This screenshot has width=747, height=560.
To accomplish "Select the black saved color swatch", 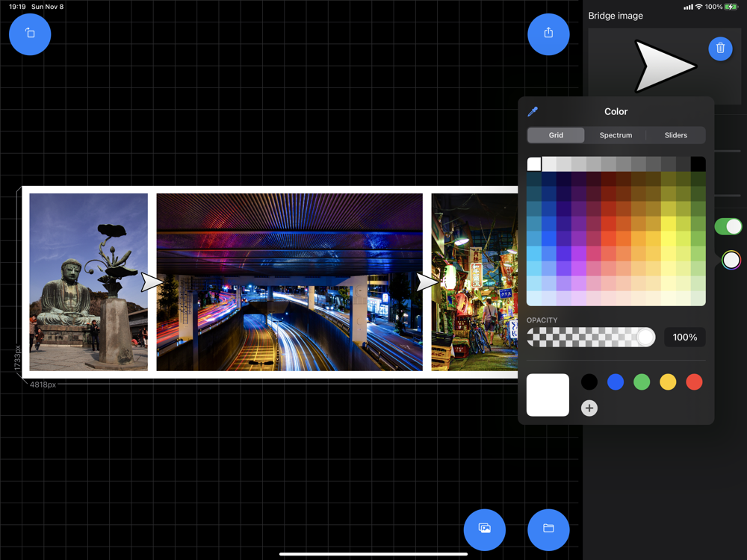I will coord(589,382).
